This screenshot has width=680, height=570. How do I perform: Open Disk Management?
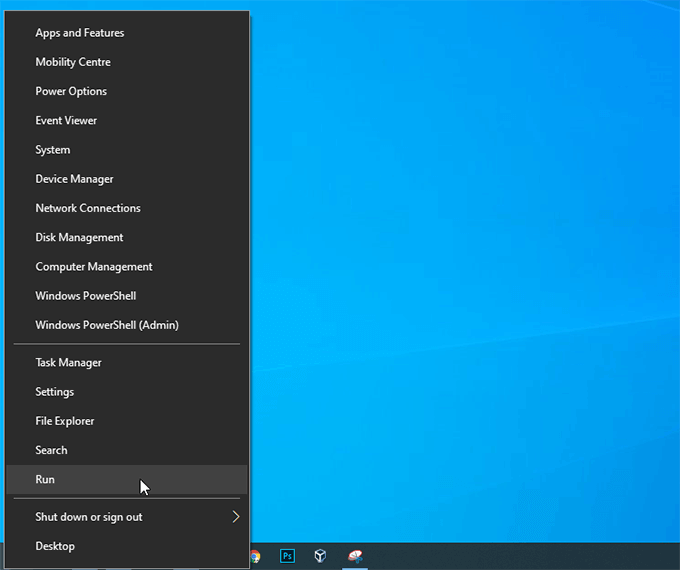pos(79,237)
